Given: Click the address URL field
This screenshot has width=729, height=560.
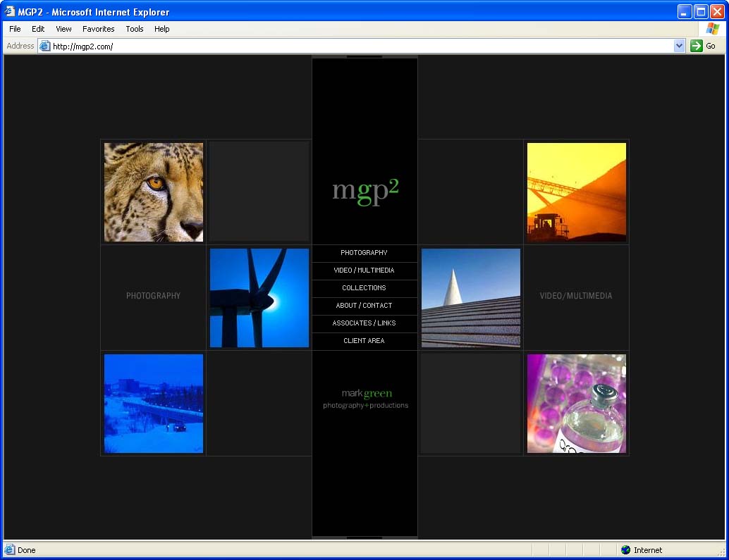Looking at the screenshot, I should [353, 46].
